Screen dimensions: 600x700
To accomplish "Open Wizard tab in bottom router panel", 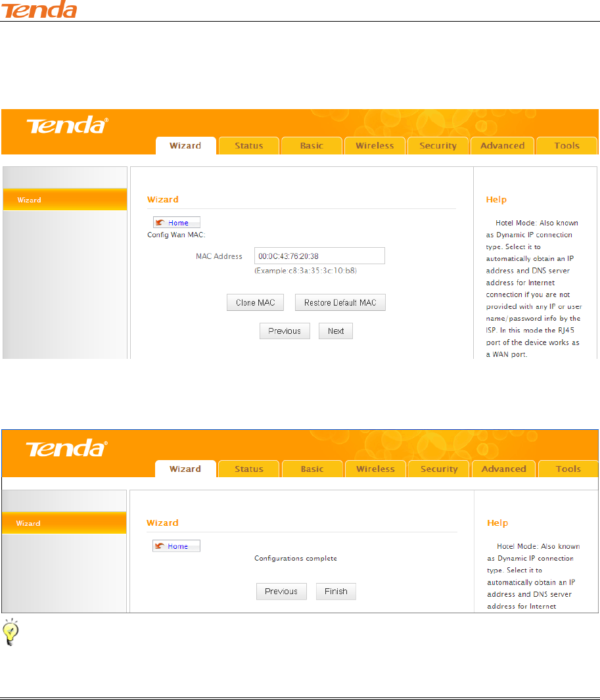I will pos(185,469).
